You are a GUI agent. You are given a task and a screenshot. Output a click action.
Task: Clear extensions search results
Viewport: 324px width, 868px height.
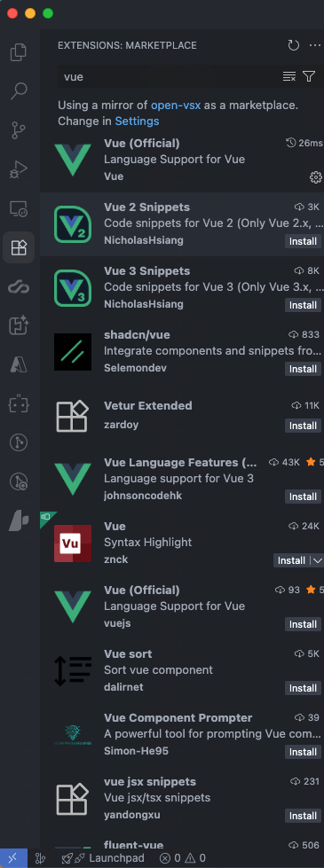[x=289, y=76]
